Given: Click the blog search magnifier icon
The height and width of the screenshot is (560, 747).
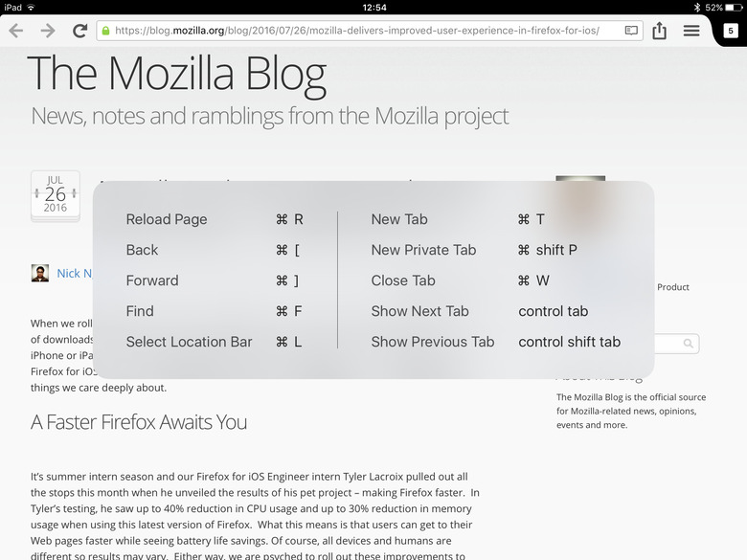Looking at the screenshot, I should [x=688, y=344].
